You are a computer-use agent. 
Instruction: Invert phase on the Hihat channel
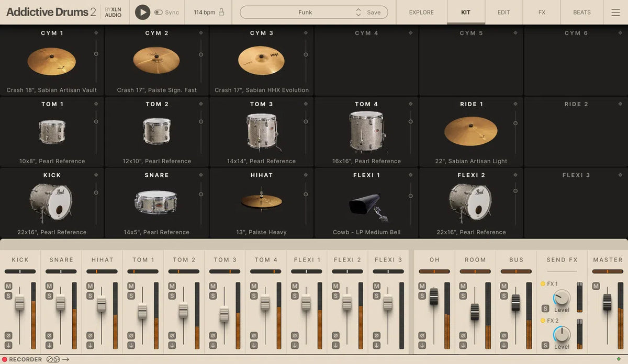pos(89,335)
